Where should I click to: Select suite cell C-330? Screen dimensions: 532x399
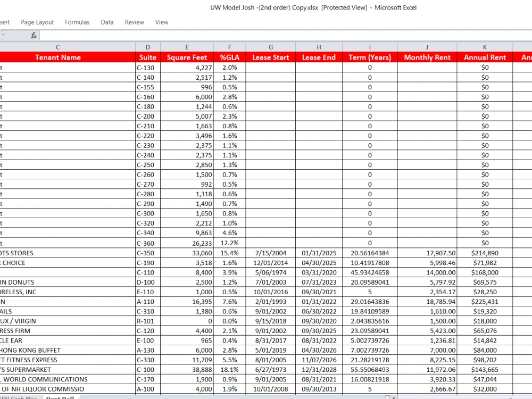tap(147, 360)
